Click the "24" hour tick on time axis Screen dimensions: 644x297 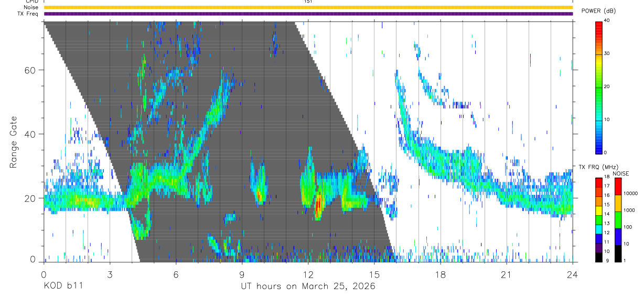pos(573,274)
